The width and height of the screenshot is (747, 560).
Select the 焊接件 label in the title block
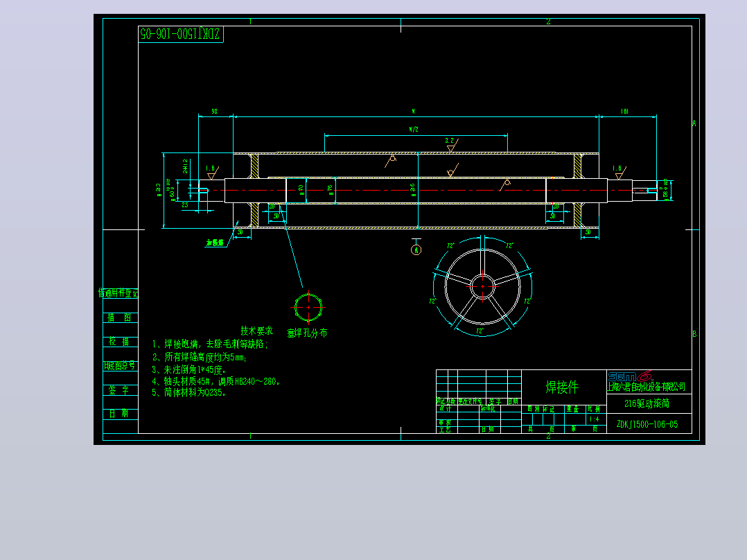point(562,387)
